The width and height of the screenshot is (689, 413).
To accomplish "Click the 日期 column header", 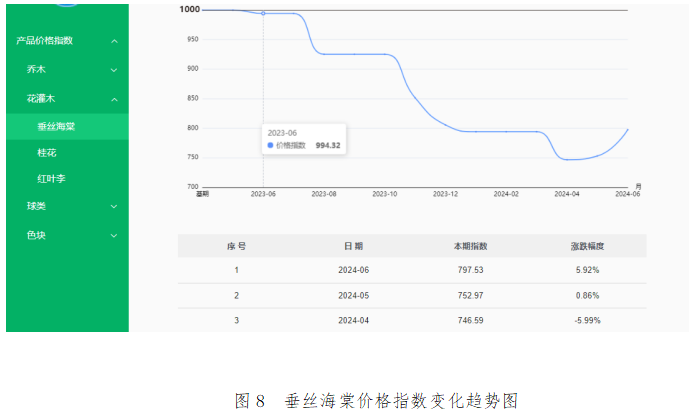I will click(x=353, y=246).
